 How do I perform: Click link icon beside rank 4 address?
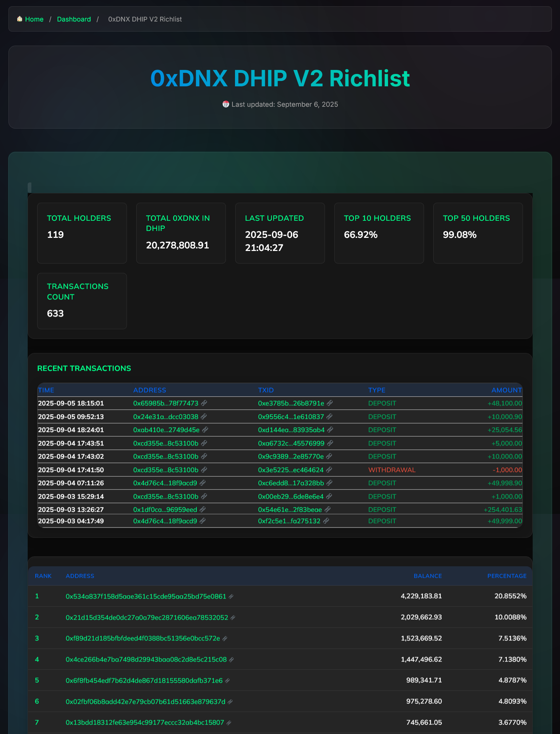[x=231, y=660]
